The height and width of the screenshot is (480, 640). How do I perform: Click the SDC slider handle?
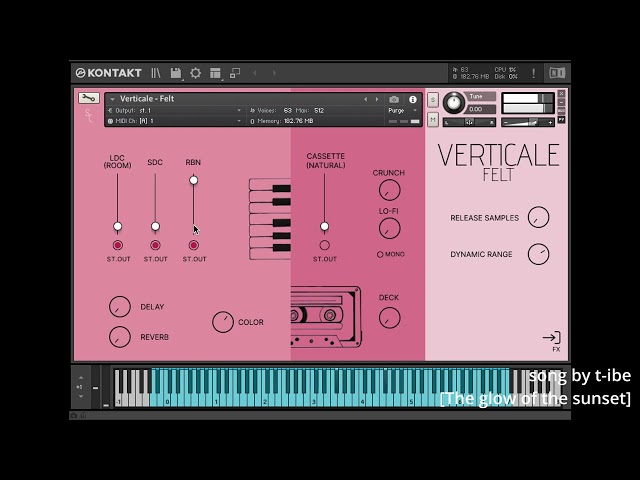coord(155,226)
